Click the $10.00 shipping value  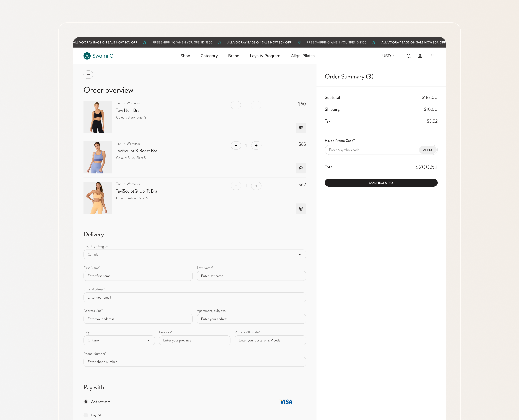click(430, 109)
